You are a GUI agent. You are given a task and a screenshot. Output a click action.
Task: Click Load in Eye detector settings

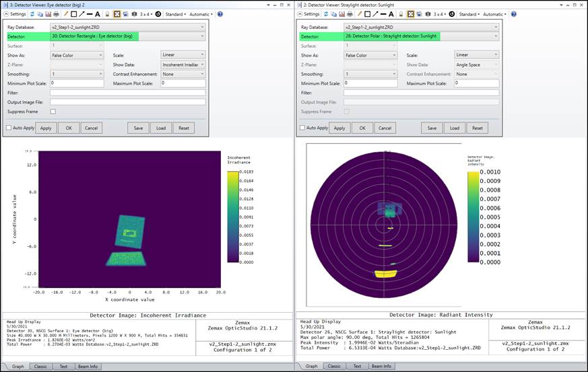[x=161, y=128]
